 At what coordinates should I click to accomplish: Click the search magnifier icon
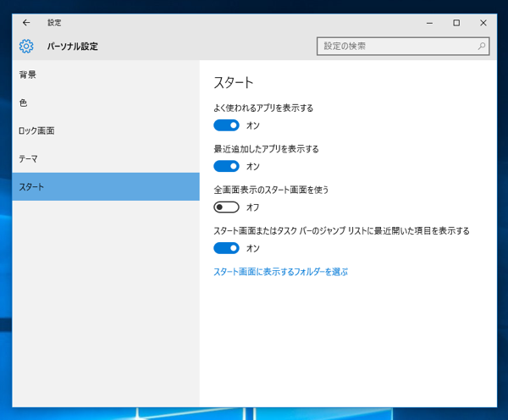tap(482, 46)
